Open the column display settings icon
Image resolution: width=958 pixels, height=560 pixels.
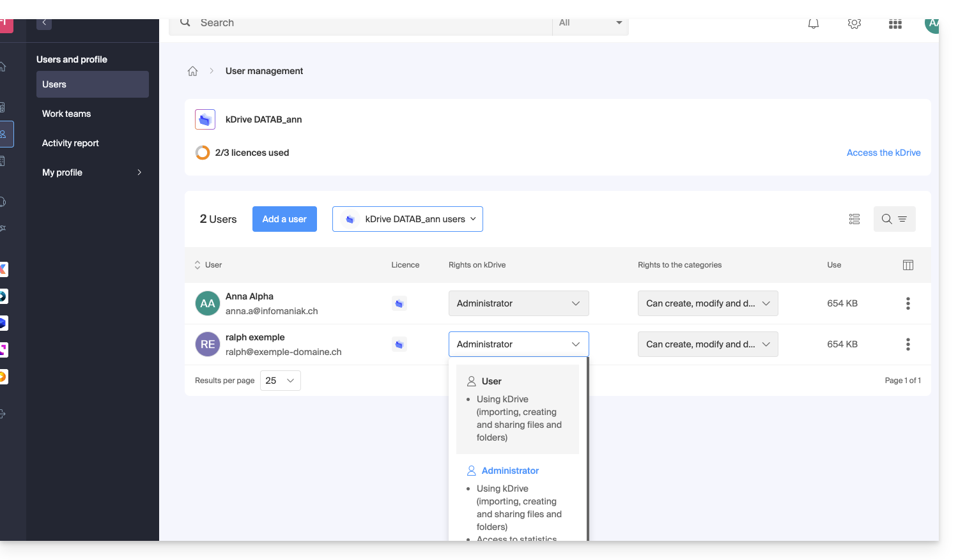click(908, 265)
